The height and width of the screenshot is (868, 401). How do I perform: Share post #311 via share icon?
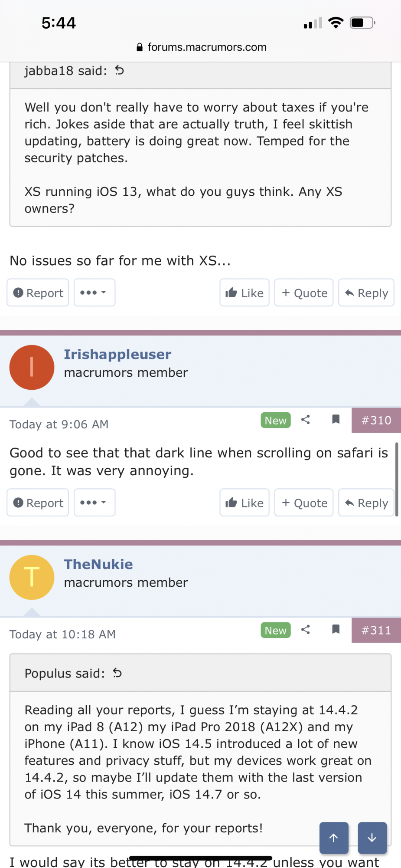(306, 630)
